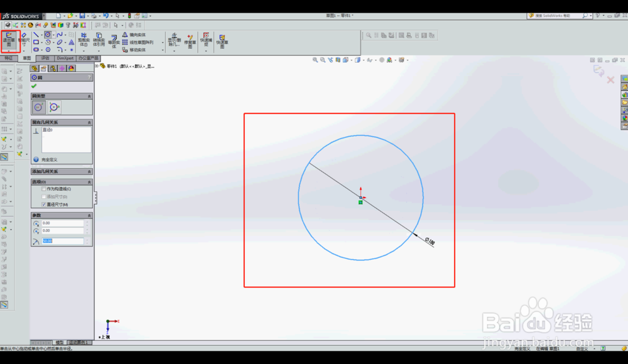Select the Polygon sketch tool
The width and height of the screenshot is (628, 364).
[48, 50]
